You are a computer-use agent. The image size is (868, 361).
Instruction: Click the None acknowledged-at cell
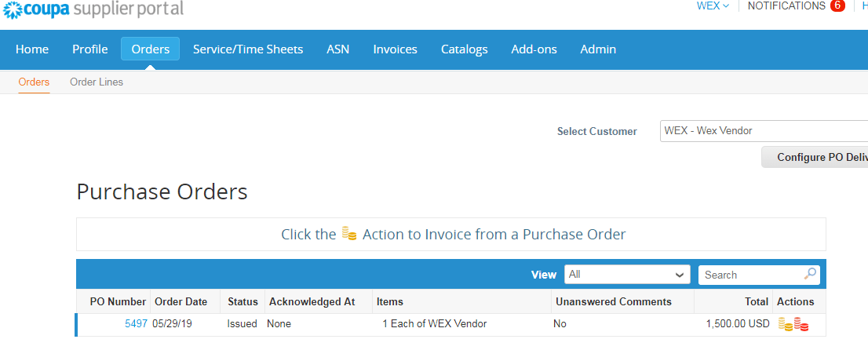tap(279, 324)
